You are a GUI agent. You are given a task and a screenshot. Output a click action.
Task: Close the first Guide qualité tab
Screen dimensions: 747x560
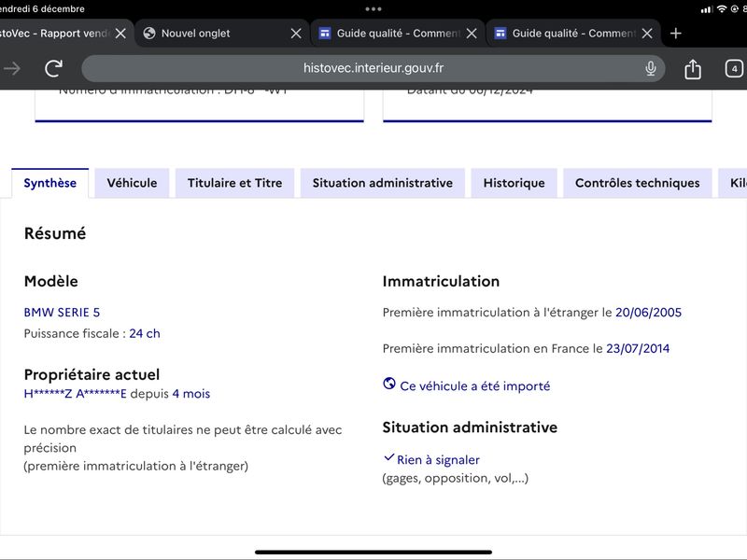point(472,34)
